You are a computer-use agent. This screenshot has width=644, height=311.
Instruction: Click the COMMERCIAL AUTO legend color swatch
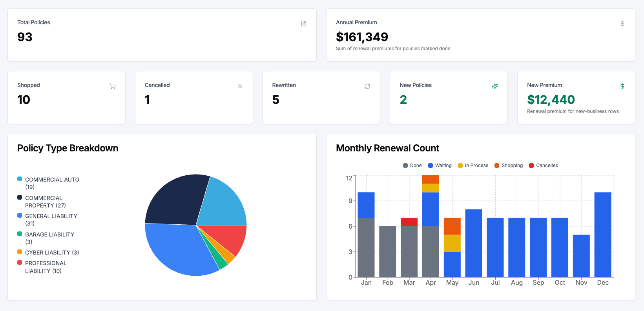(20, 179)
